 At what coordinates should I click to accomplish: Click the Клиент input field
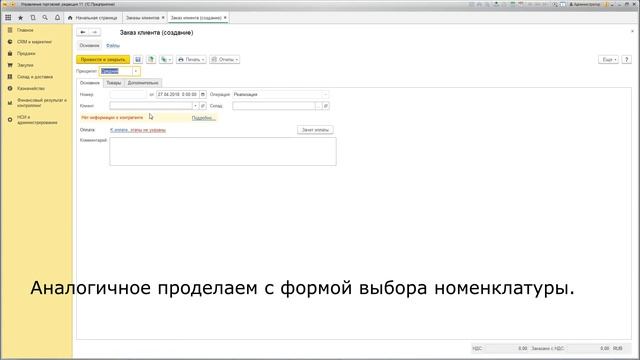click(151, 106)
